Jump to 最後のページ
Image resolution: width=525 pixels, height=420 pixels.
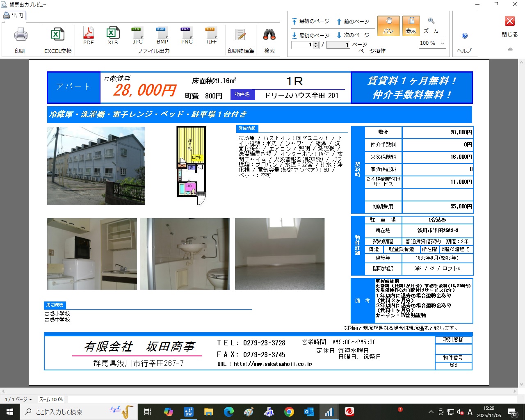click(x=311, y=35)
